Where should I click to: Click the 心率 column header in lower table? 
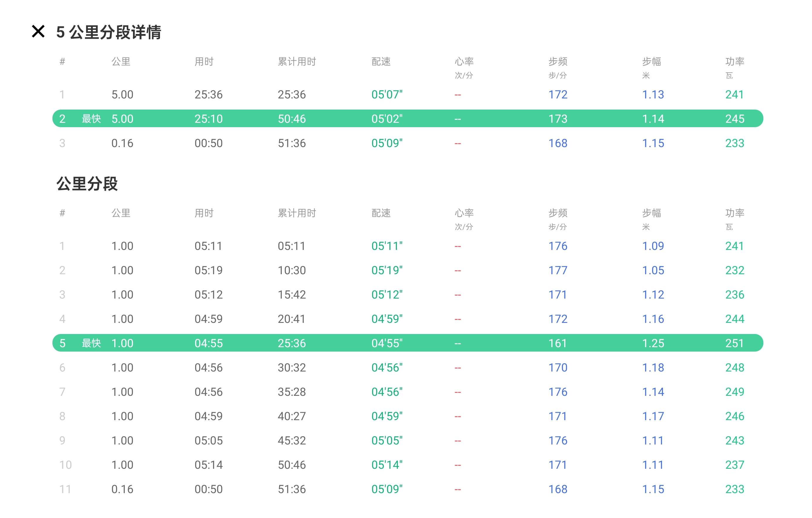464,213
